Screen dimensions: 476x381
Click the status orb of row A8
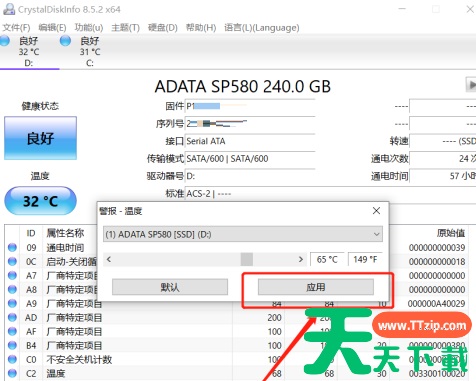12,289
